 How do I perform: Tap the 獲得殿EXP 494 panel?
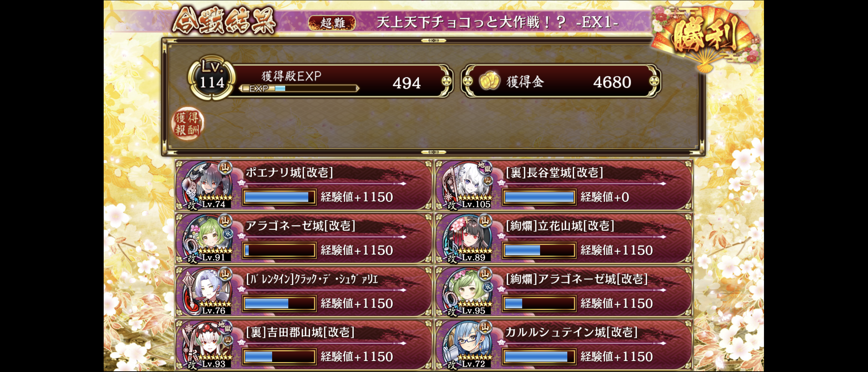pyautogui.click(x=339, y=81)
